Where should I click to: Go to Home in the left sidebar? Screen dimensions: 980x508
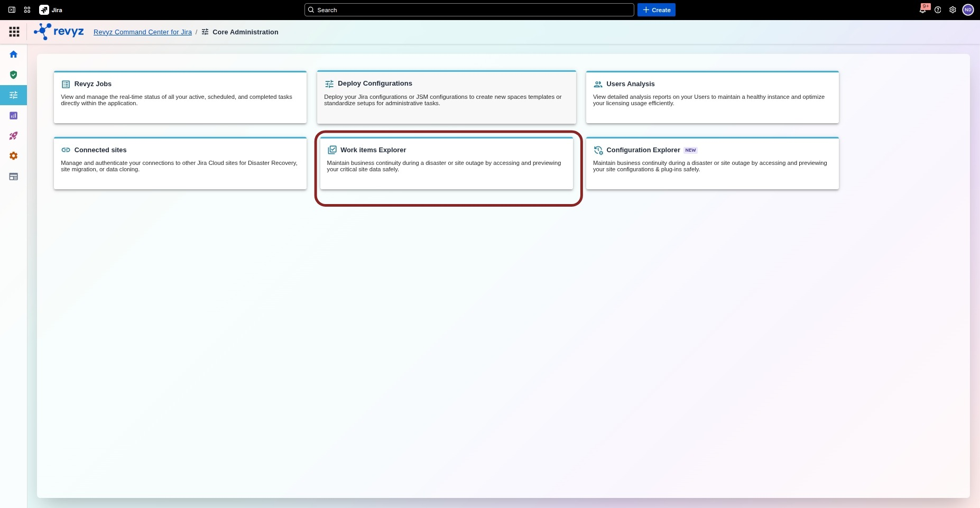[x=14, y=54]
